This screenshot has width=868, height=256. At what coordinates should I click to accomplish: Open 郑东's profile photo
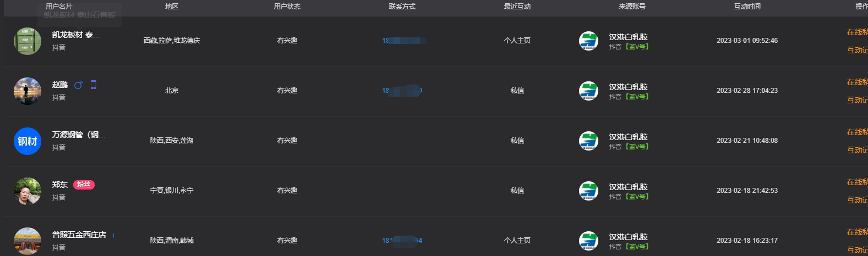pyautogui.click(x=28, y=191)
